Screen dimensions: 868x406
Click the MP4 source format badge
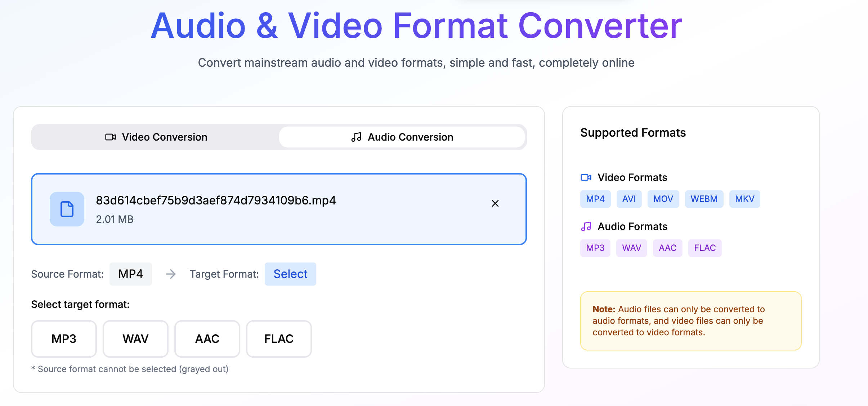tap(131, 274)
